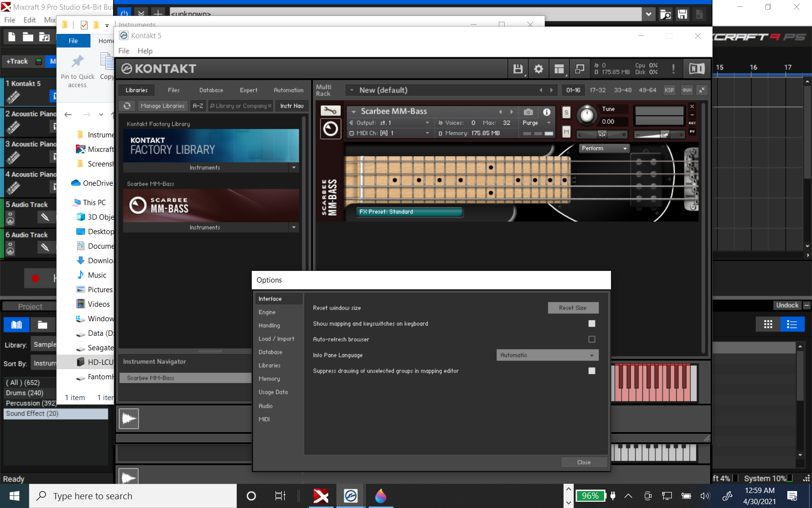
Task: Click the snapshot camera icon in instrument header
Action: point(528,112)
